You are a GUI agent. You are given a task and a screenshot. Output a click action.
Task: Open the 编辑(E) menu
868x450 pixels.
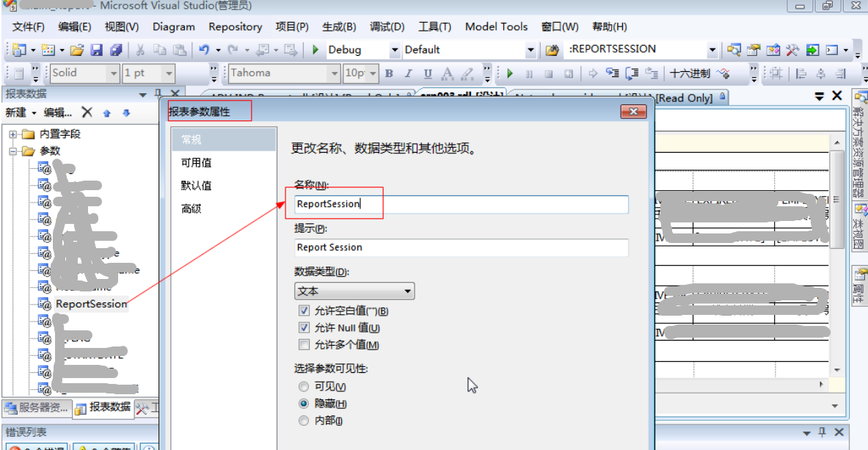click(75, 26)
